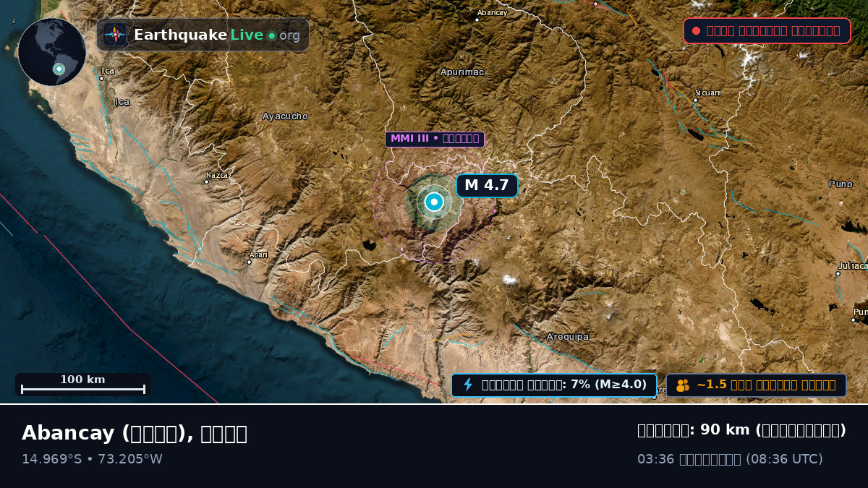Click the 90 km depth readout

[741, 430]
